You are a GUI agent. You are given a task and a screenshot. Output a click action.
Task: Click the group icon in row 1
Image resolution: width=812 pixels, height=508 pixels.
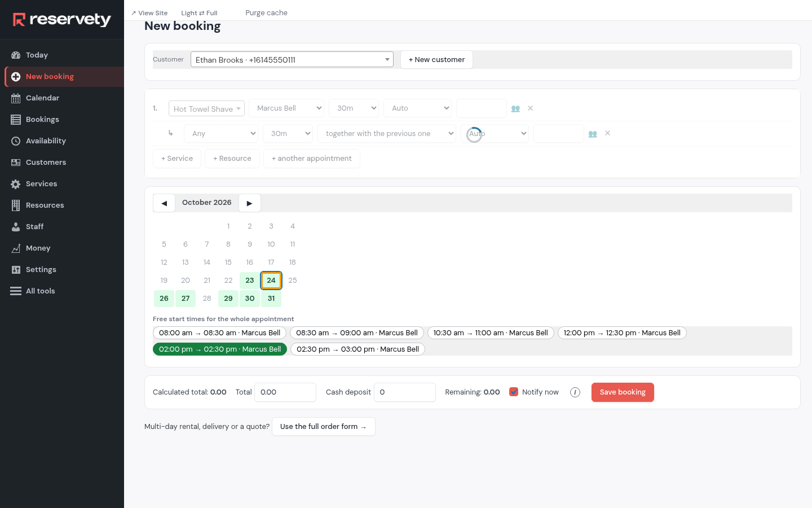tap(515, 108)
